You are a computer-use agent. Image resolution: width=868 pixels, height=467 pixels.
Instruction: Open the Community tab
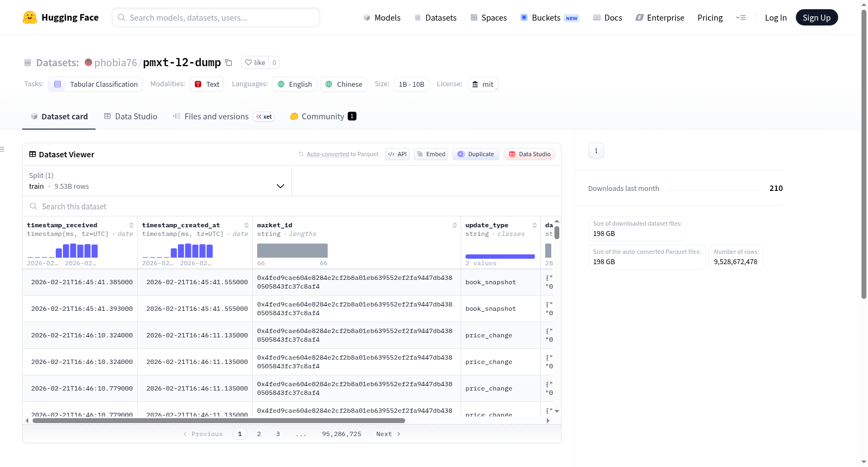[x=323, y=117]
